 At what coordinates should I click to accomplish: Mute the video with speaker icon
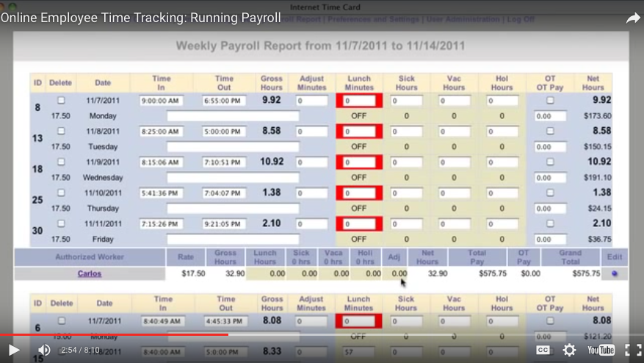click(44, 350)
